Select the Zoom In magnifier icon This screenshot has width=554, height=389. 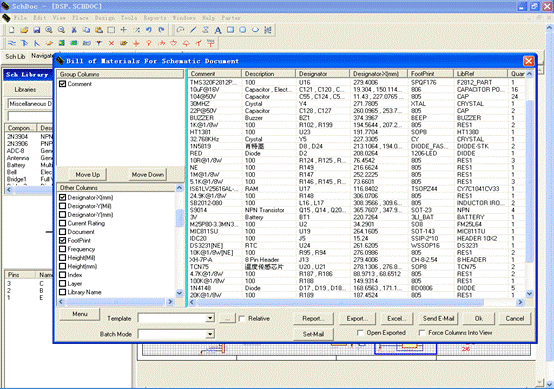point(49,30)
